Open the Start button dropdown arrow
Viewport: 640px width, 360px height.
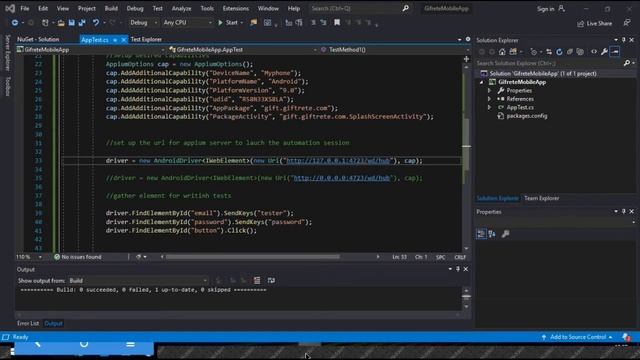pos(242,23)
